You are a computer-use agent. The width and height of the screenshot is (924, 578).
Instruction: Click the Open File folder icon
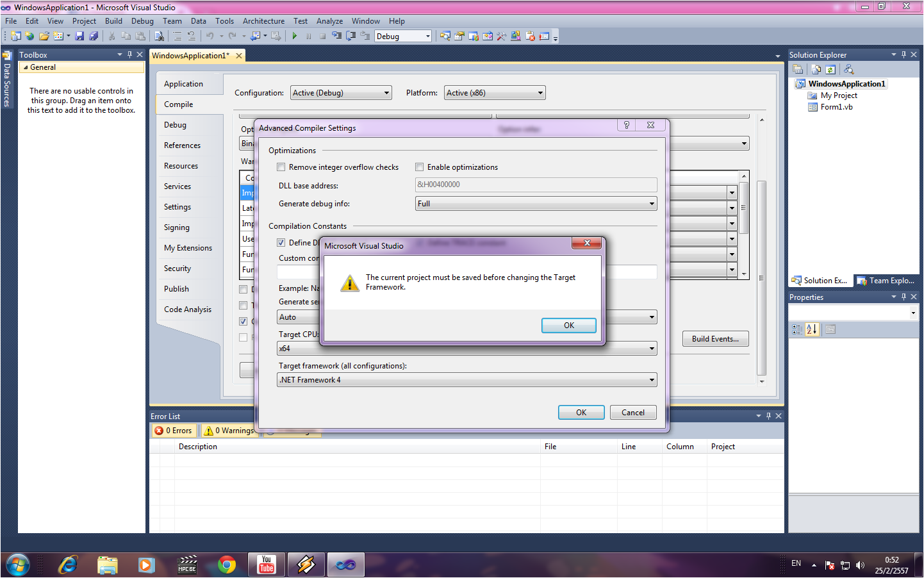tap(44, 37)
